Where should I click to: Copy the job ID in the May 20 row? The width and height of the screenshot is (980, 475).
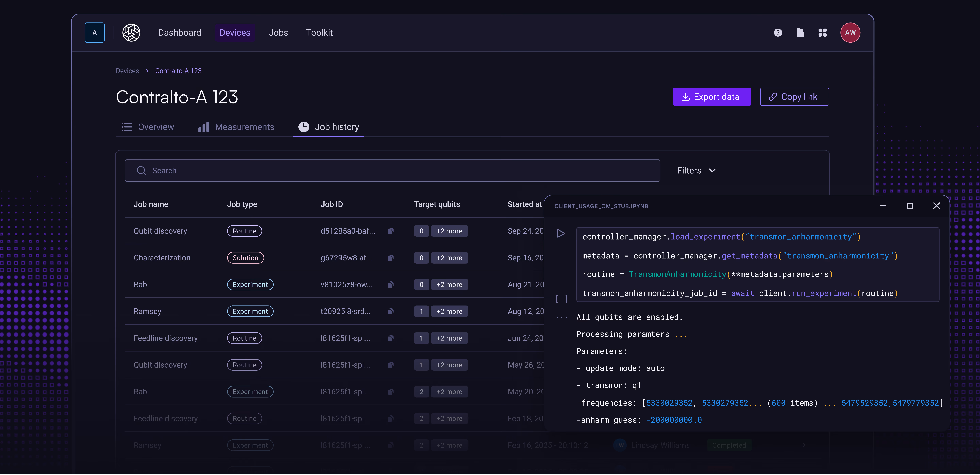(x=390, y=392)
